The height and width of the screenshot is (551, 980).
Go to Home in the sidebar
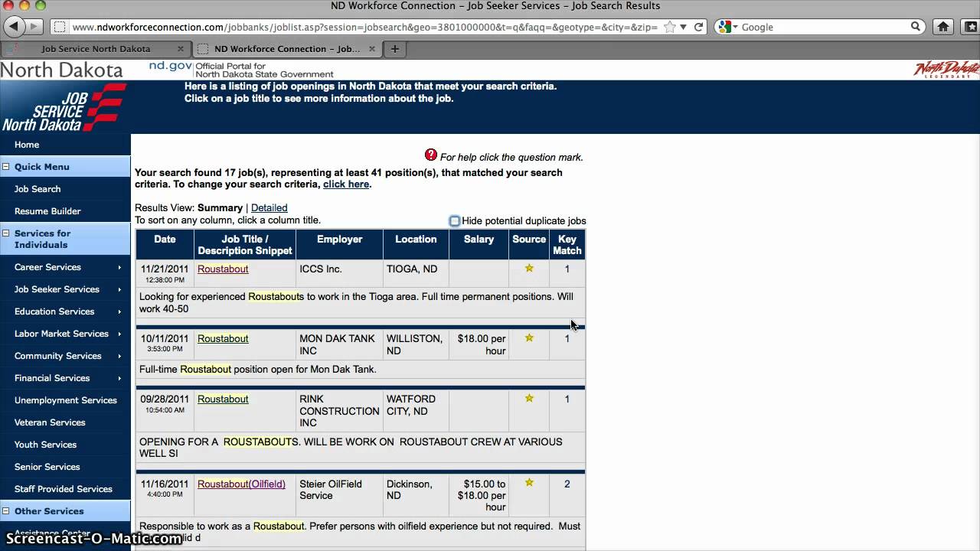pyautogui.click(x=27, y=145)
